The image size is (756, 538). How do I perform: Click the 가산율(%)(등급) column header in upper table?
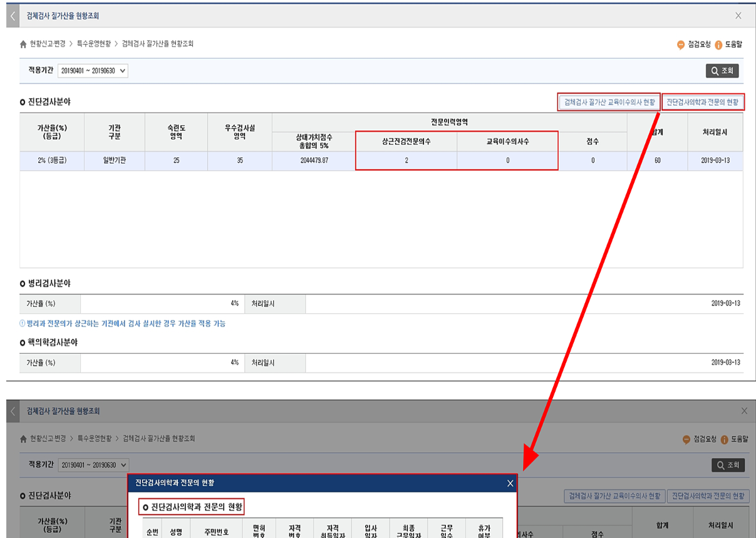52,132
